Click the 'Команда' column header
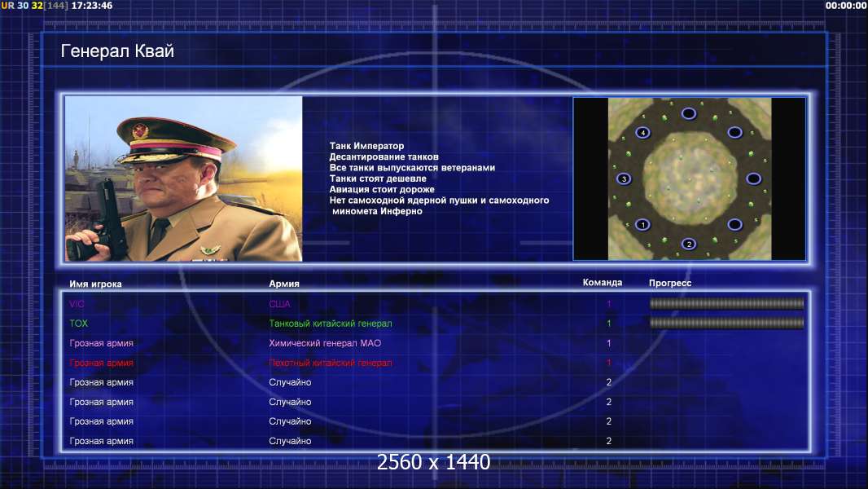 click(603, 283)
